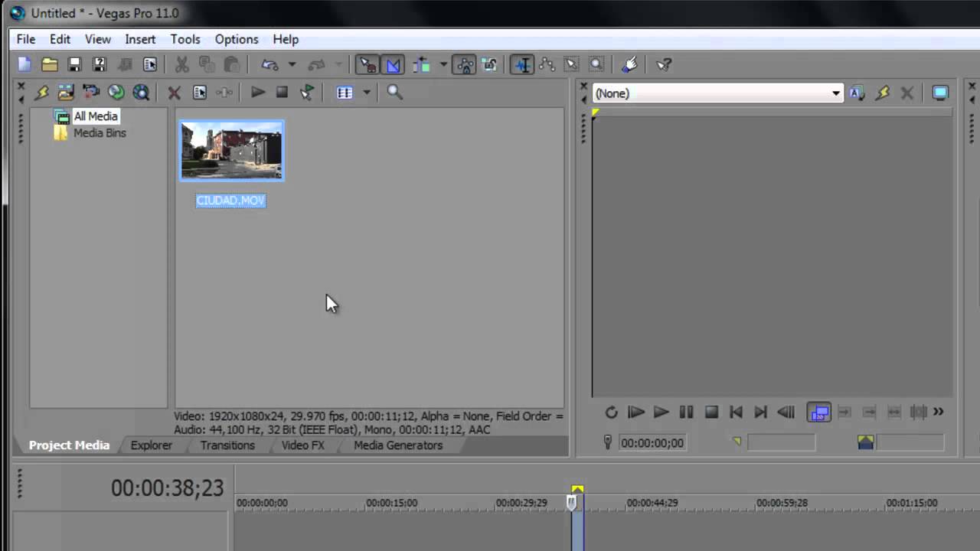Click the Undo arrow icon
This screenshot has height=551, width=980.
point(269,65)
